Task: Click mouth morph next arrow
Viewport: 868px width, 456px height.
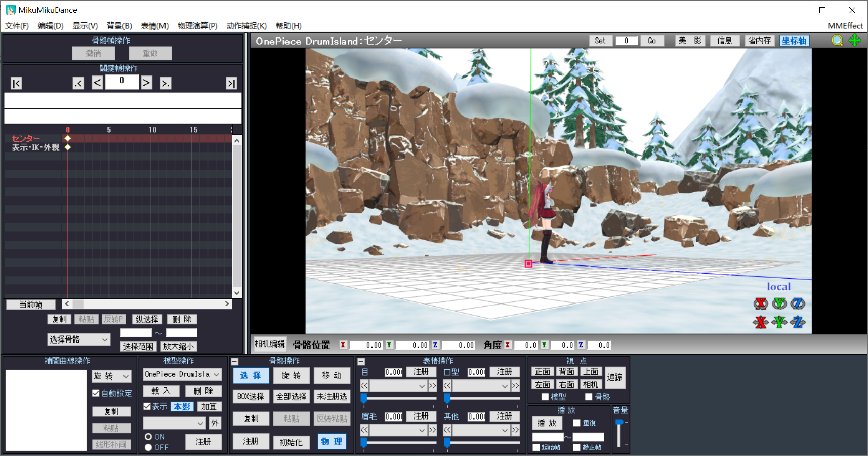Action: (x=515, y=386)
